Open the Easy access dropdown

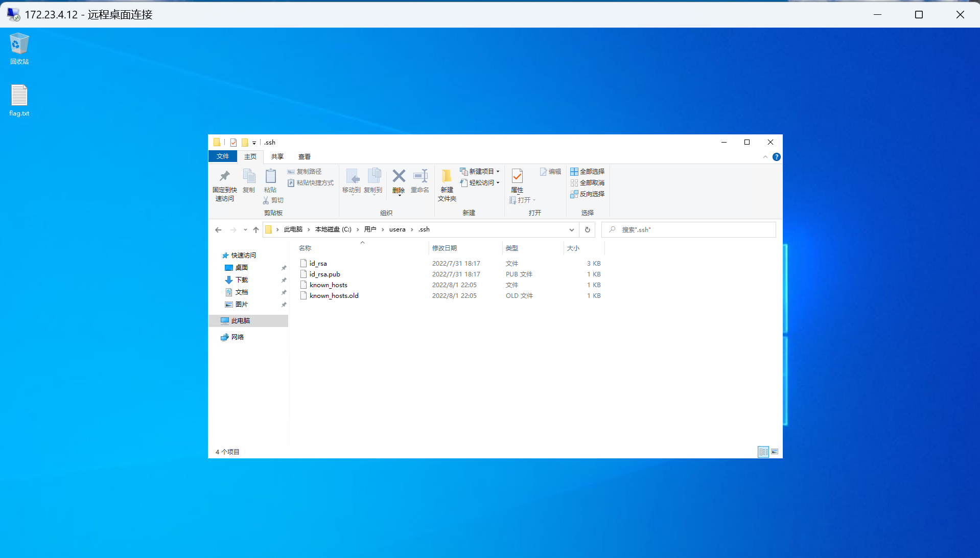480,183
